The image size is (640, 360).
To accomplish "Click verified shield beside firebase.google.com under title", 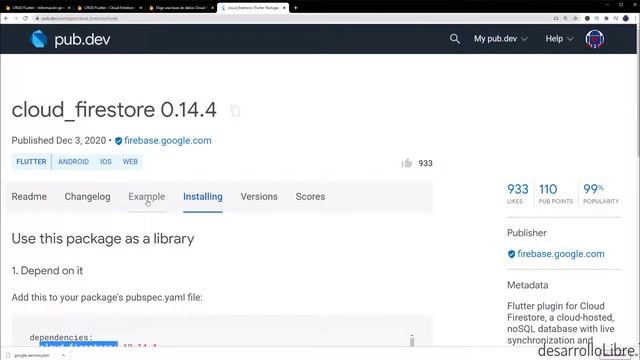I will [118, 141].
